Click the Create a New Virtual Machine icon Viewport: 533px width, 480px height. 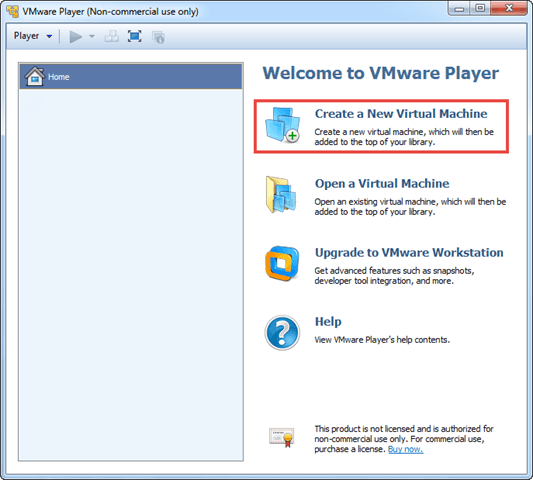pos(282,125)
